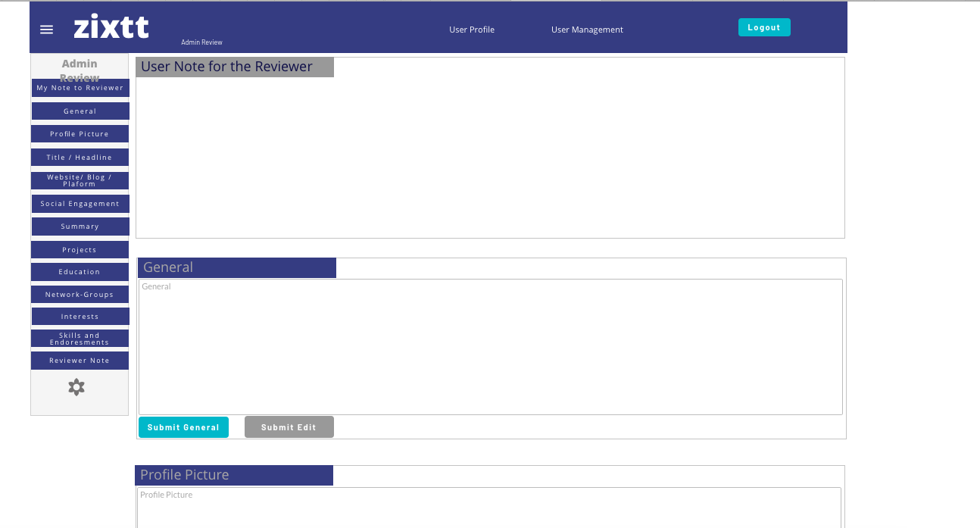Open User Profile in top navigation
This screenshot has width=980, height=528.
(x=472, y=30)
